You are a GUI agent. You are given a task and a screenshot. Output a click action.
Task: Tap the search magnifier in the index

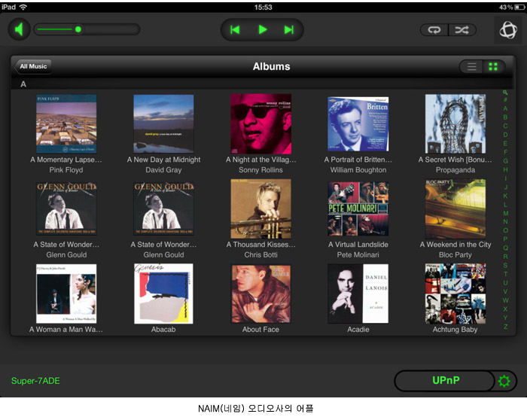coord(505,93)
